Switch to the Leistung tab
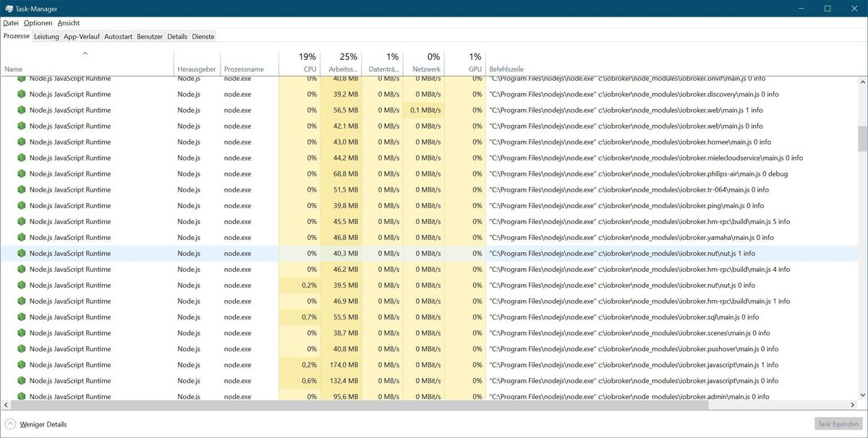Image resolution: width=868 pixels, height=438 pixels. coord(46,36)
